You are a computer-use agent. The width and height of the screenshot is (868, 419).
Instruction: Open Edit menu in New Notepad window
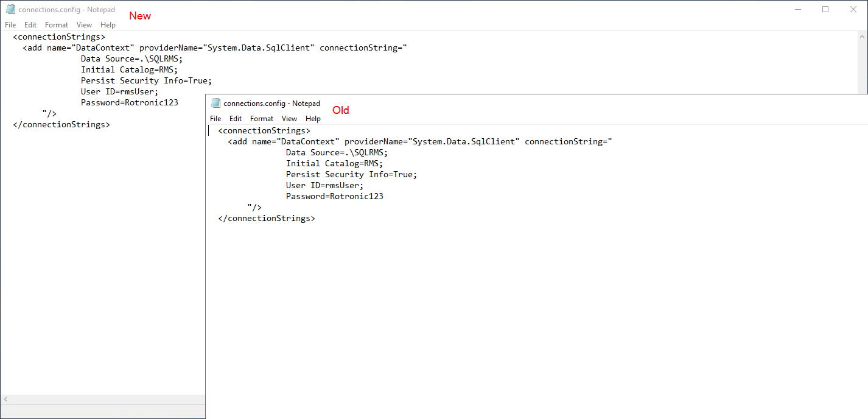pos(30,25)
